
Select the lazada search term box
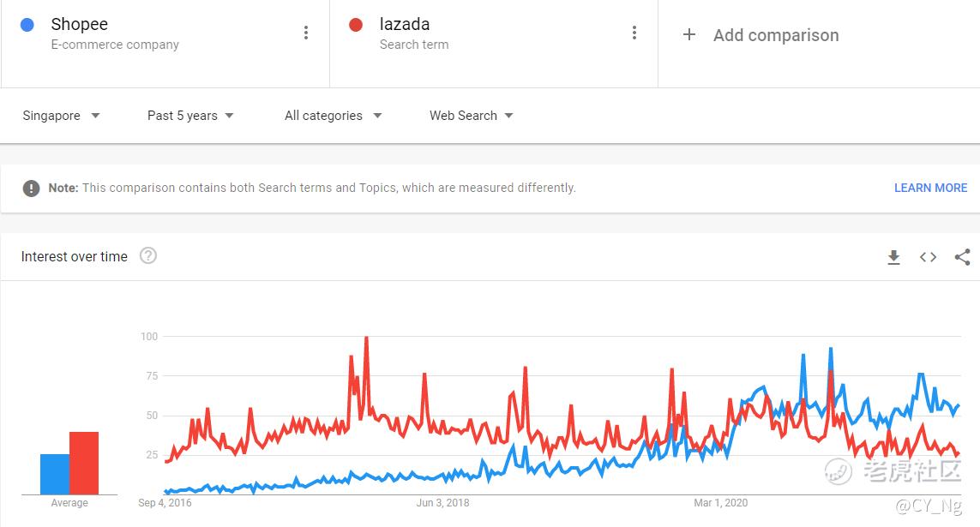click(x=494, y=44)
